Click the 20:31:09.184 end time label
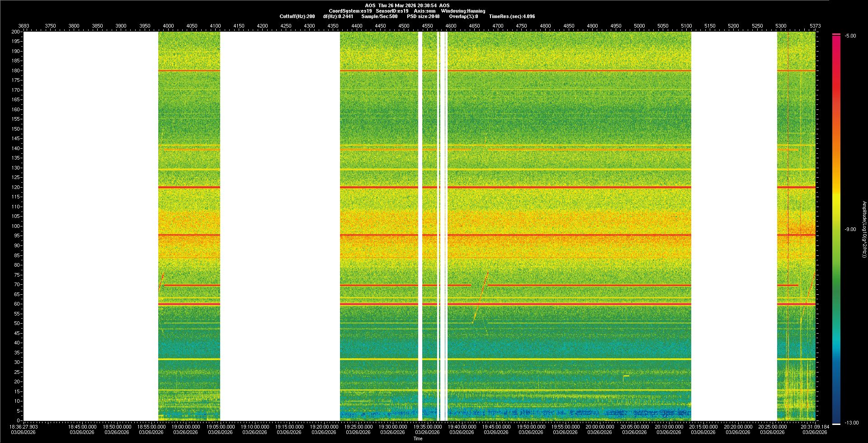Viewport: 868px width, 443px height. (815, 427)
